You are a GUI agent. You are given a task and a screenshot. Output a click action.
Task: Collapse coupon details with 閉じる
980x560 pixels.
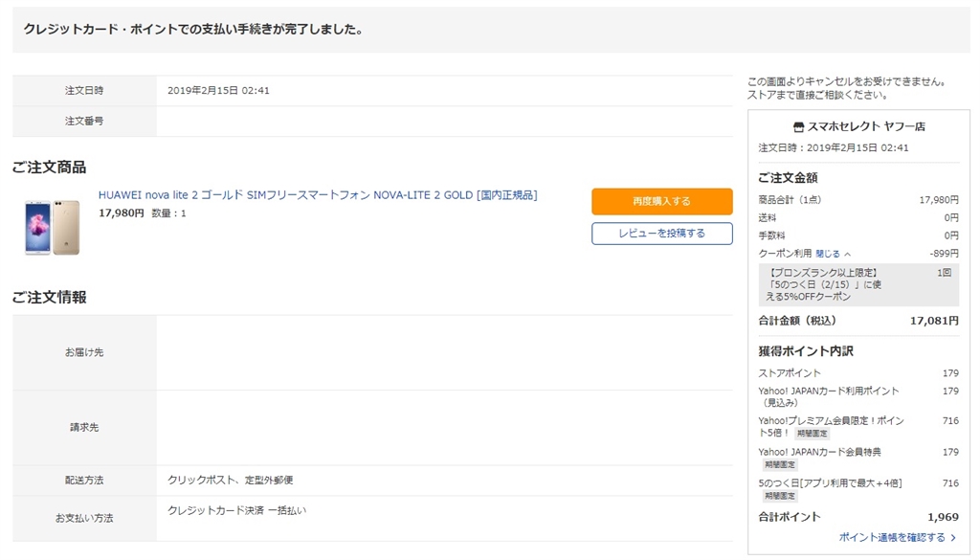coord(828,254)
